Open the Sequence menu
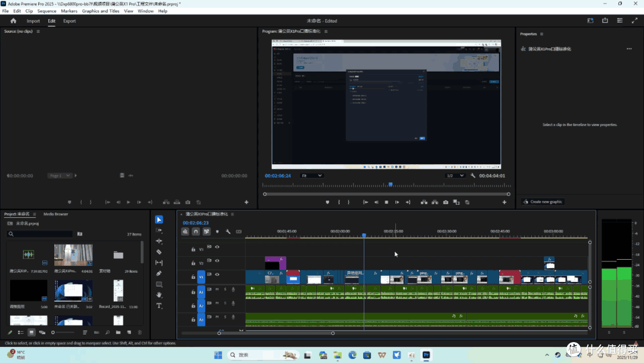644x363 pixels. coord(47,11)
